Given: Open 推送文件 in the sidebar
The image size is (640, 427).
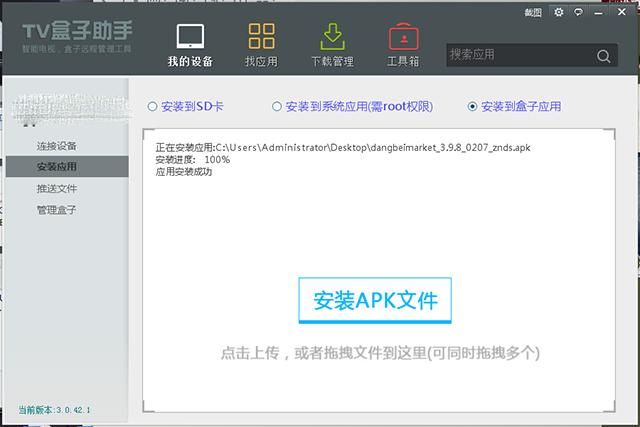Looking at the screenshot, I should coord(57,189).
